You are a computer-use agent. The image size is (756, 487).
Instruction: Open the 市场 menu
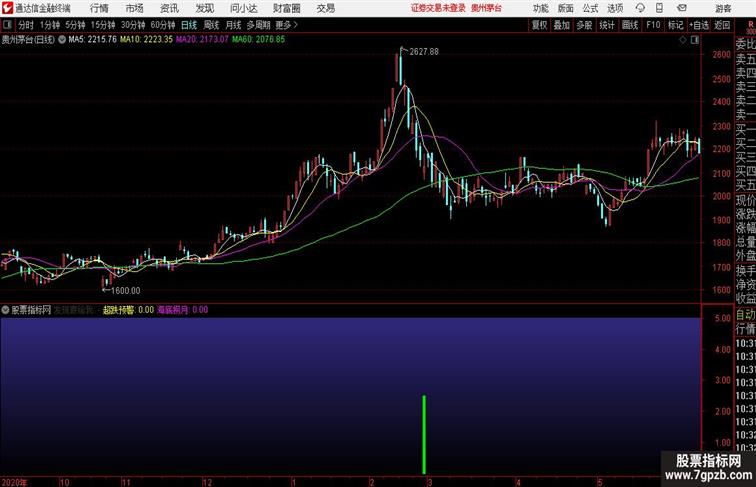click(135, 8)
